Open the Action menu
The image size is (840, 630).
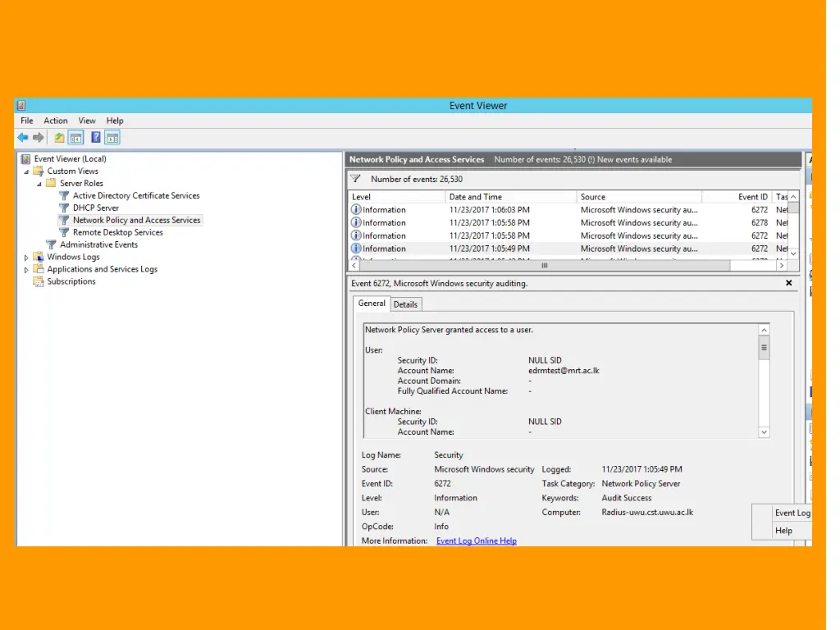[56, 121]
